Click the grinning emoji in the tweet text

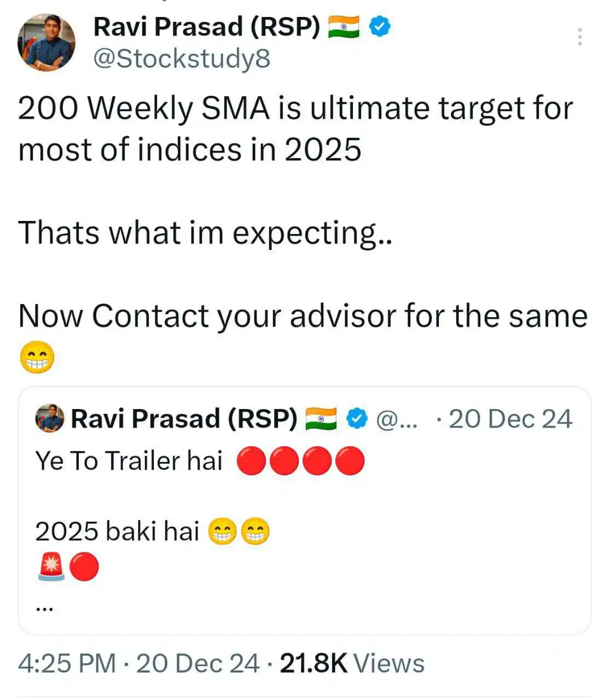point(37,357)
